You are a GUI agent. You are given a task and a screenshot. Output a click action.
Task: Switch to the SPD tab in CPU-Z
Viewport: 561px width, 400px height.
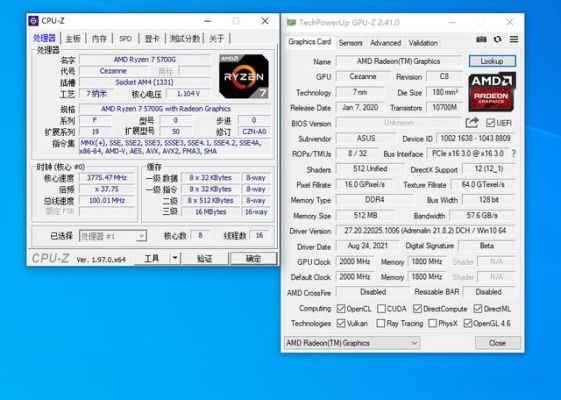(x=125, y=39)
